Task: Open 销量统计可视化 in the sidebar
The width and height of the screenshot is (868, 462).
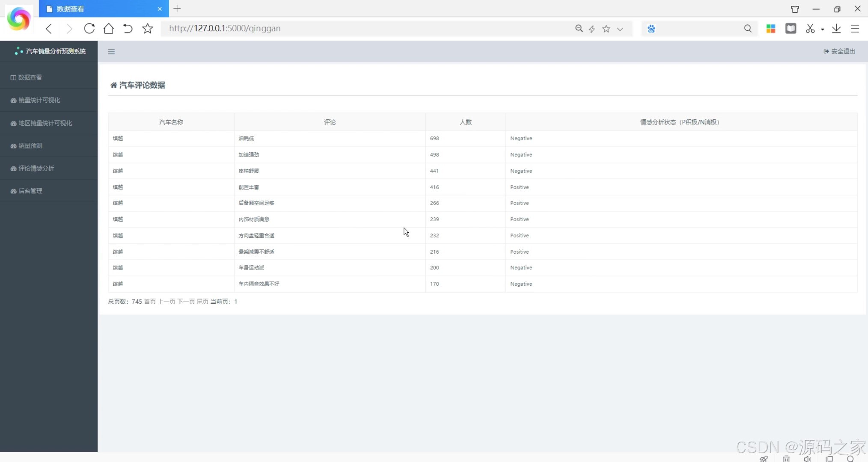Action: [39, 100]
